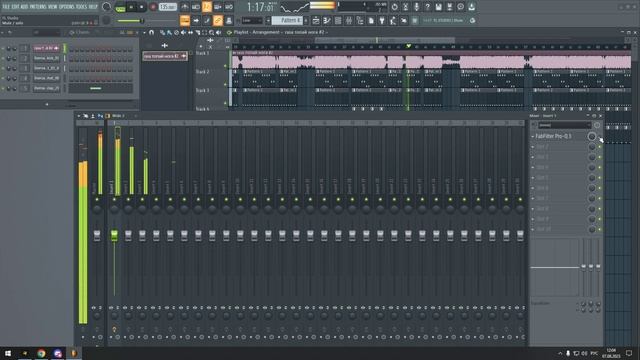Click the plus button next to Pattern 6
Screen dimensions: 640x360
click(x=307, y=20)
